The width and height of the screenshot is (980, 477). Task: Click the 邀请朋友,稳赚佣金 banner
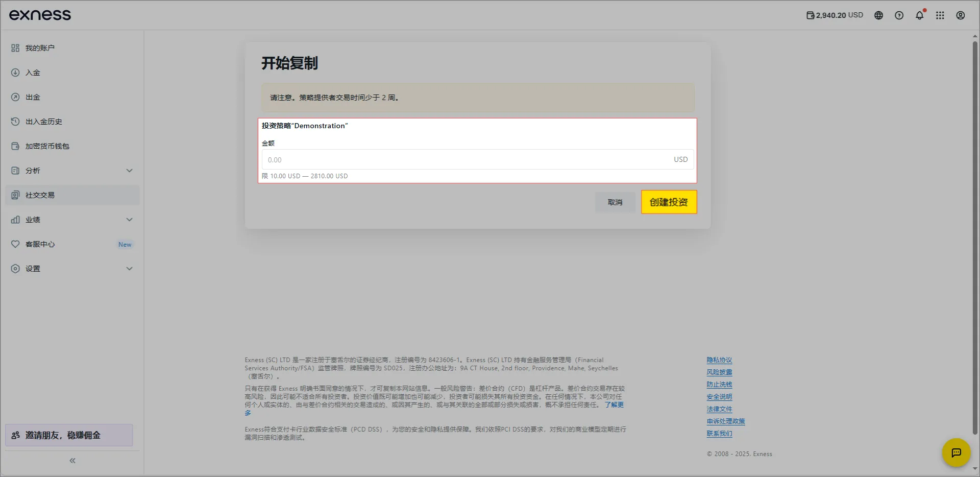click(69, 435)
